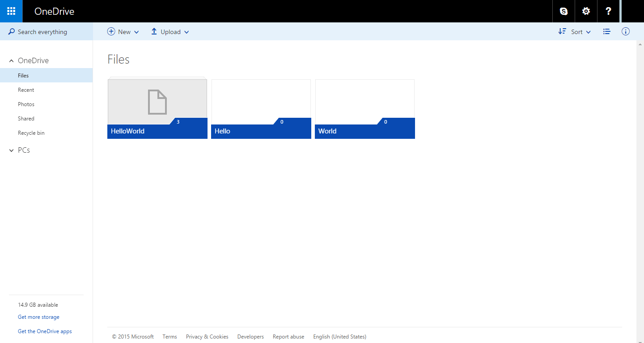Image resolution: width=644 pixels, height=343 pixels.
Task: Click the Search everything field
Action: [46, 32]
